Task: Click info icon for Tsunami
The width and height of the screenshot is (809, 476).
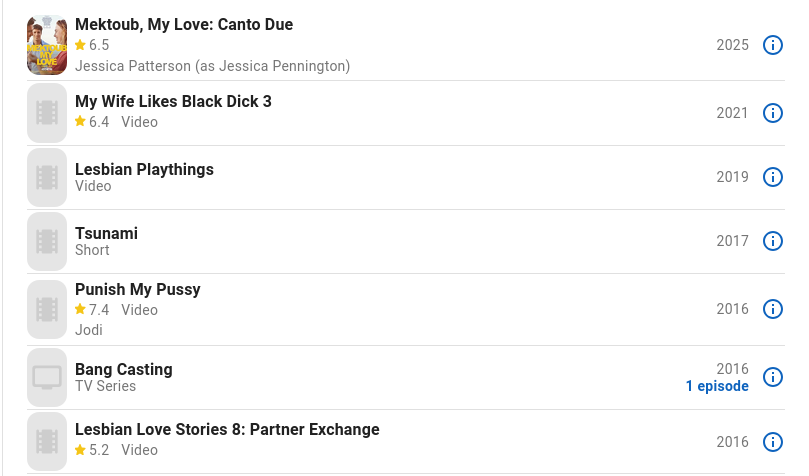Action: tap(772, 241)
